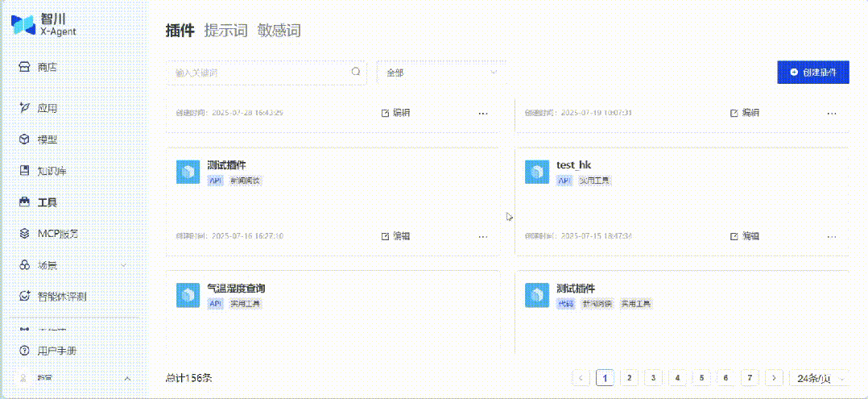Focus the 输入关键词 search field
Viewport: 868px width, 399px height.
coord(258,73)
